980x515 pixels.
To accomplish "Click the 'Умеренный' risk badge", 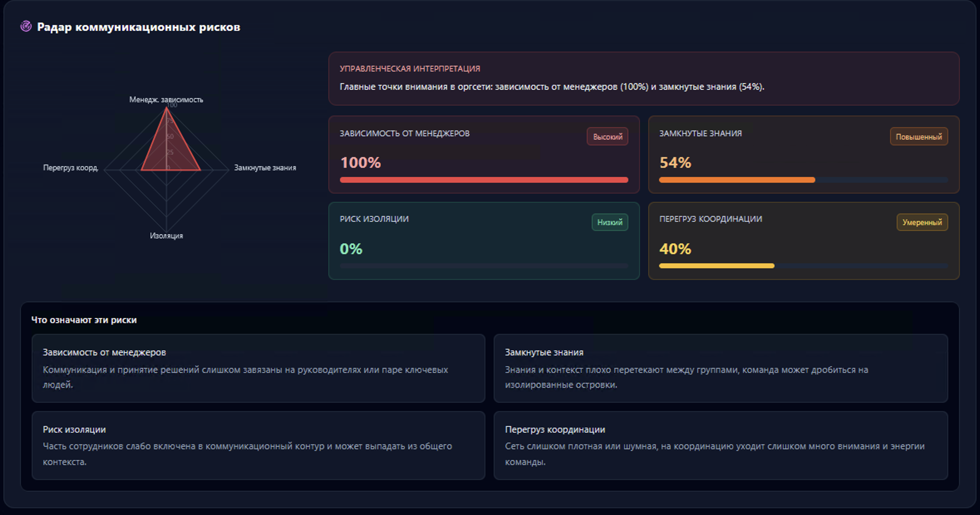I will coord(922,222).
